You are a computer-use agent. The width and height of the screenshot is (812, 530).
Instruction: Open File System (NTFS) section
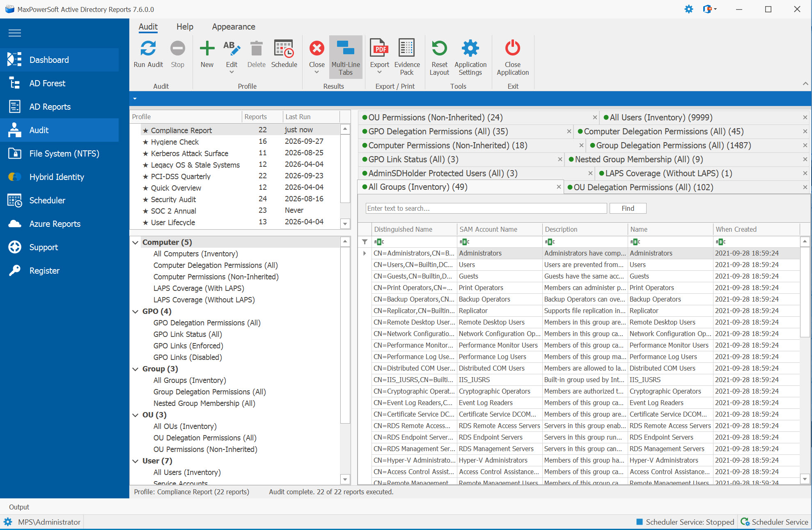60,154
